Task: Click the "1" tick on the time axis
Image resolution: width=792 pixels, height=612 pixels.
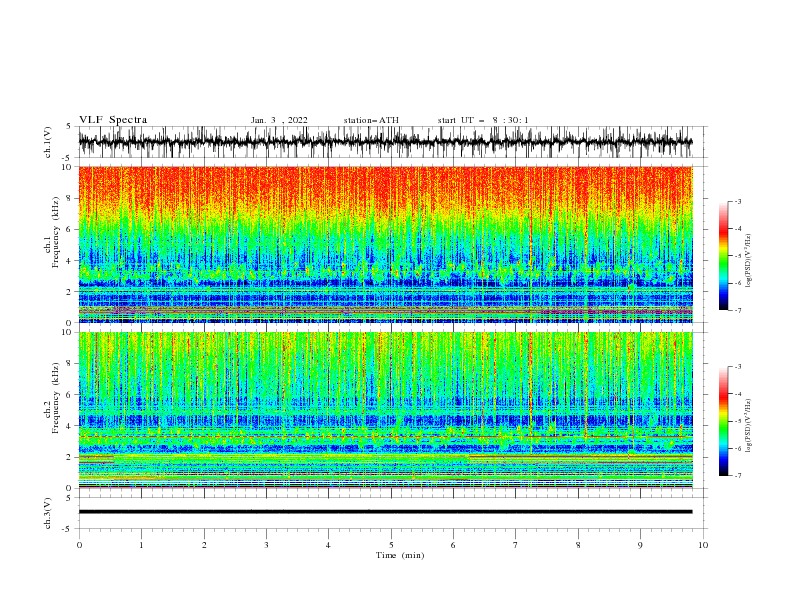Action: pyautogui.click(x=141, y=545)
